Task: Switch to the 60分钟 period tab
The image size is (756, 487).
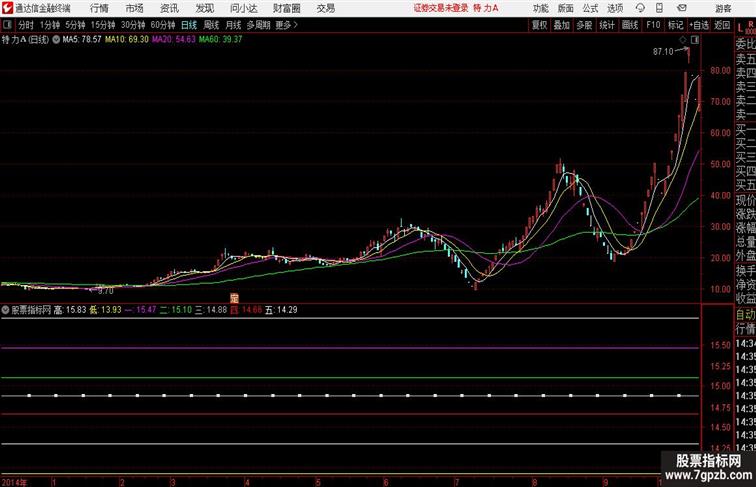Action: [x=162, y=25]
